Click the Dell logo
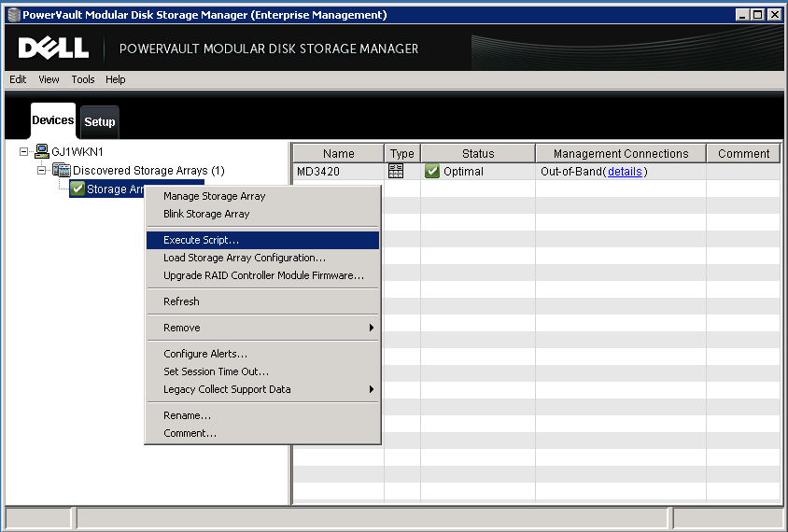The height and width of the screenshot is (532, 788). point(54,49)
